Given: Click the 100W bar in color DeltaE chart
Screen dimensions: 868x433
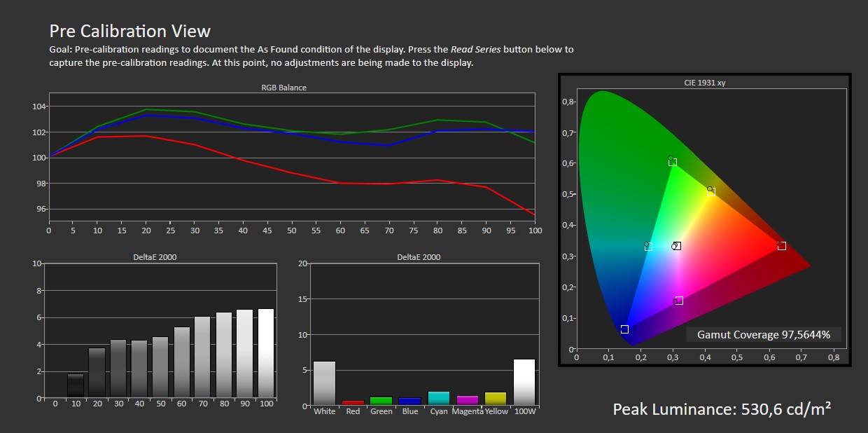Looking at the screenshot, I should tap(524, 382).
